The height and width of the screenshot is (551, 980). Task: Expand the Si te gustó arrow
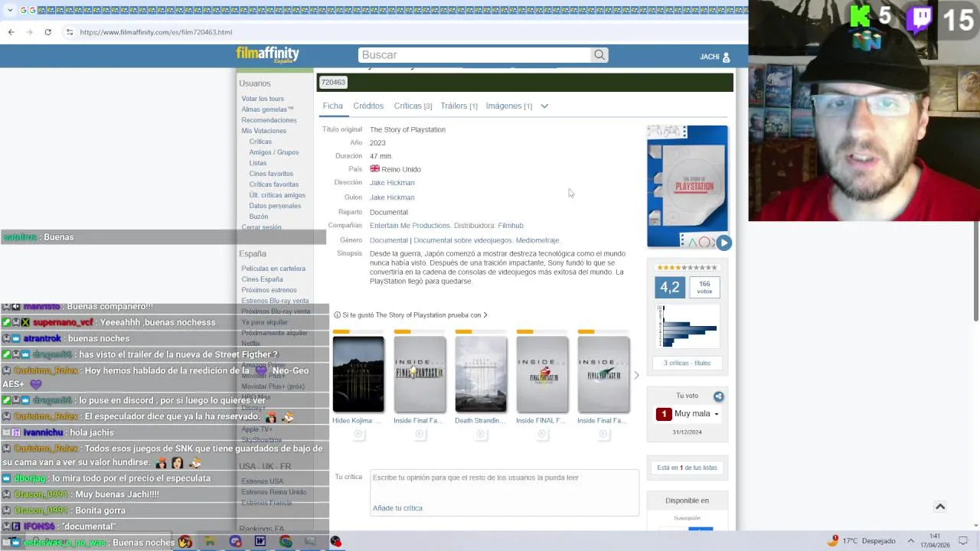click(485, 315)
